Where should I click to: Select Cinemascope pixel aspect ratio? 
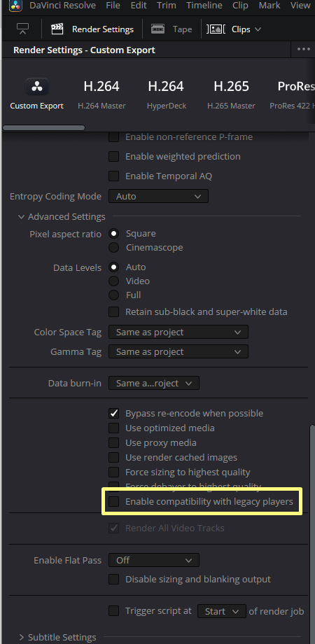[x=114, y=248]
